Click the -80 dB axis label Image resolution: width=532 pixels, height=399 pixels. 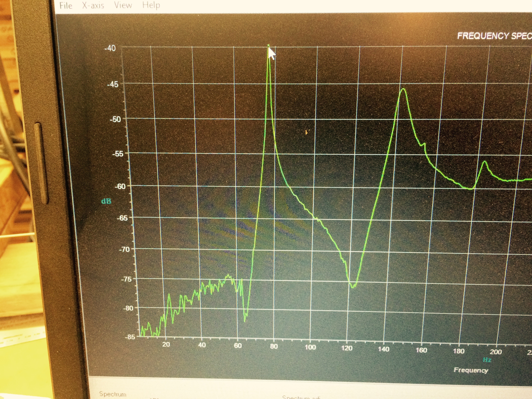coord(128,308)
